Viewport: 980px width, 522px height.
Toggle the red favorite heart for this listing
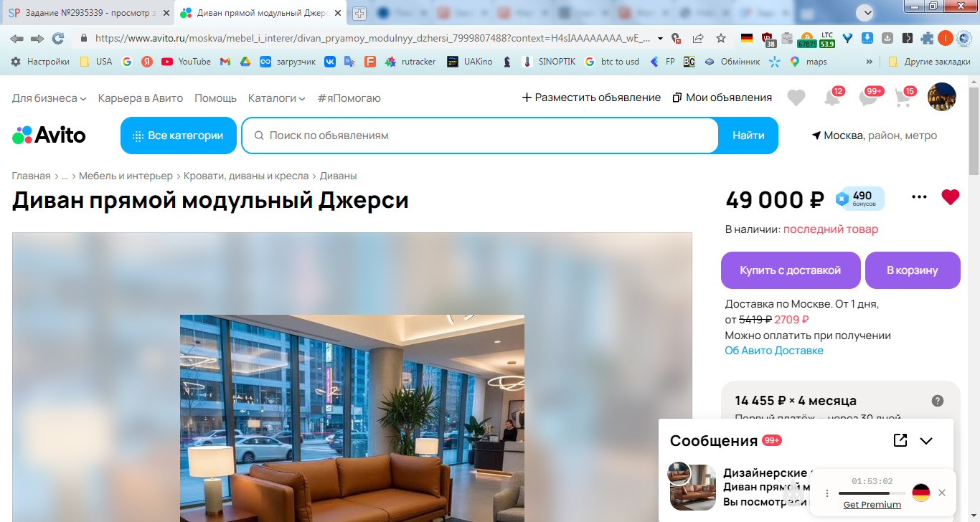click(x=951, y=197)
